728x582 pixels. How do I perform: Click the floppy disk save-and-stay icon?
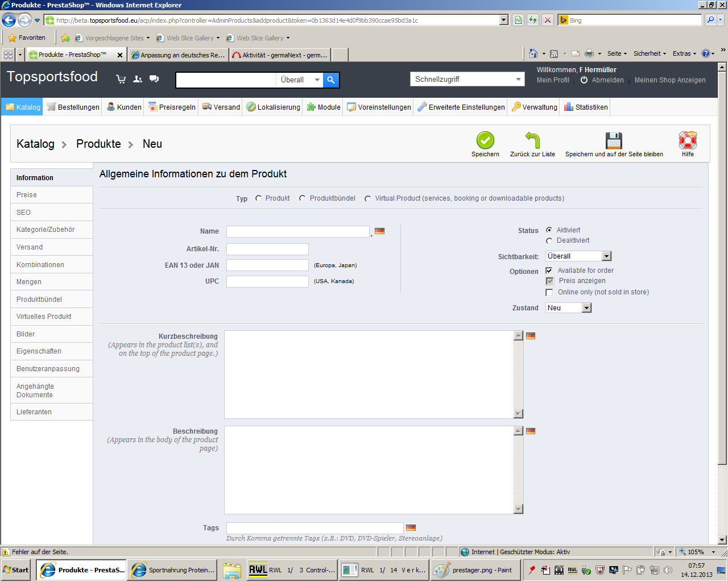[614, 140]
